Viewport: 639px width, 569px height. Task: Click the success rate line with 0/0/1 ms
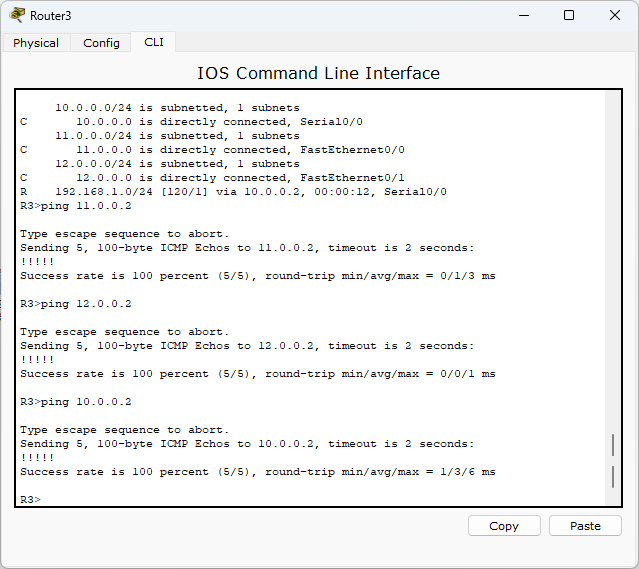pos(258,374)
